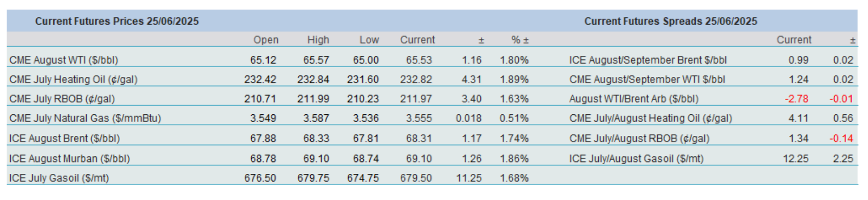Click the red -0.14 RBOB spread change

click(841, 138)
